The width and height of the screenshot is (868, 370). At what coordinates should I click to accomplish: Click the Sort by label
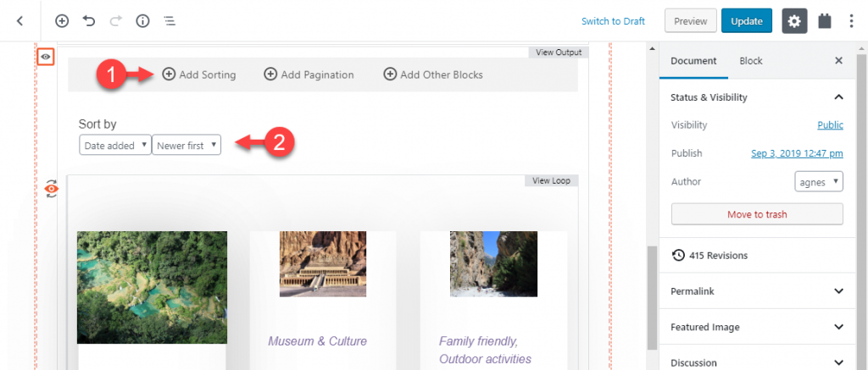pos(97,124)
